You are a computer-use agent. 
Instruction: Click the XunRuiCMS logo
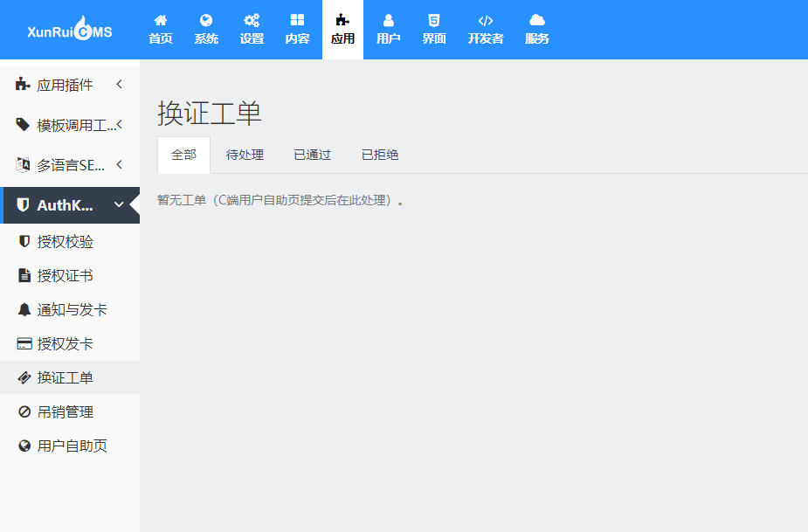pyautogui.click(x=70, y=28)
